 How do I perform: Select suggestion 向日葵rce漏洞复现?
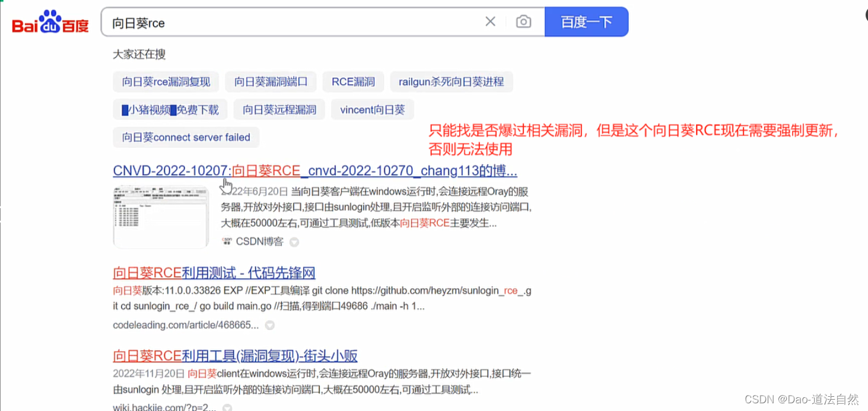(166, 82)
